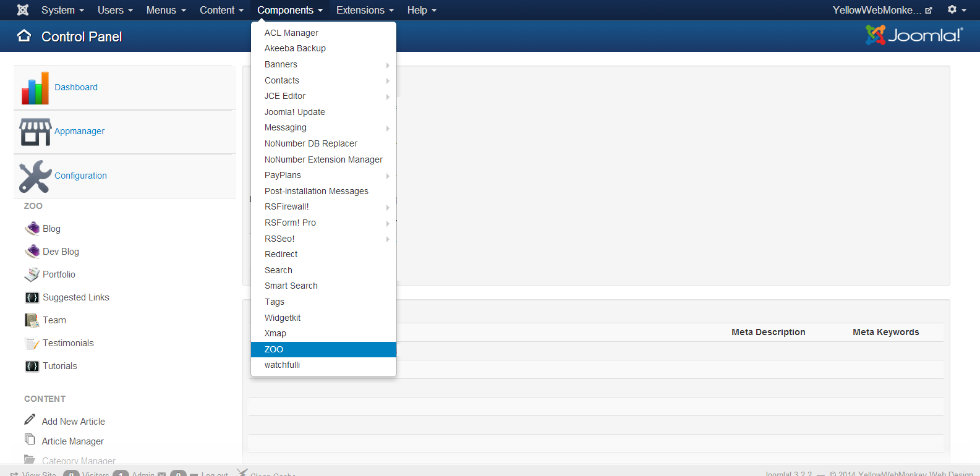Click the external link icon beside YellowWebMonke
The height and width of the screenshot is (476, 980).
[x=929, y=11]
